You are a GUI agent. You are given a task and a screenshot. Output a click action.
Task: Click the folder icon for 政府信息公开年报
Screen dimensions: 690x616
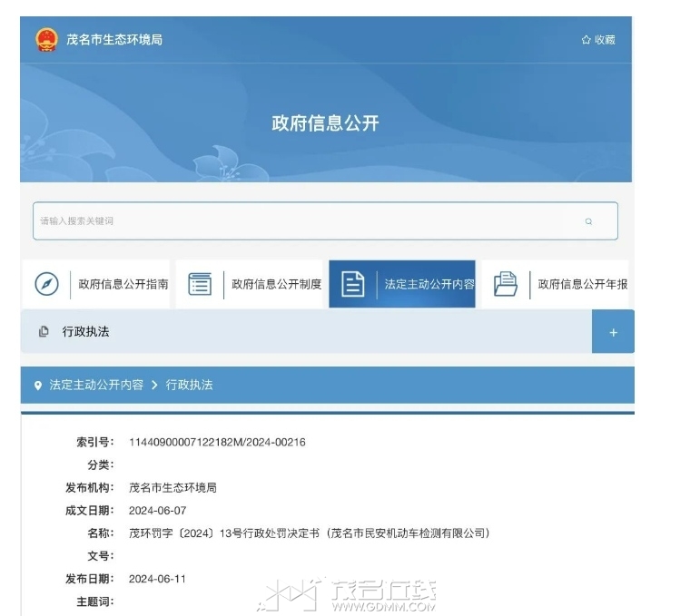click(x=506, y=284)
